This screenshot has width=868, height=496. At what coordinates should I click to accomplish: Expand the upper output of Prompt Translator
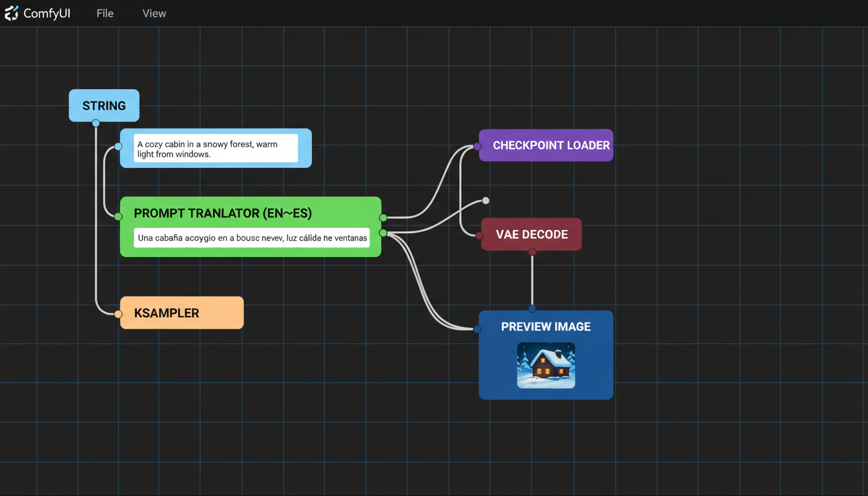(383, 218)
